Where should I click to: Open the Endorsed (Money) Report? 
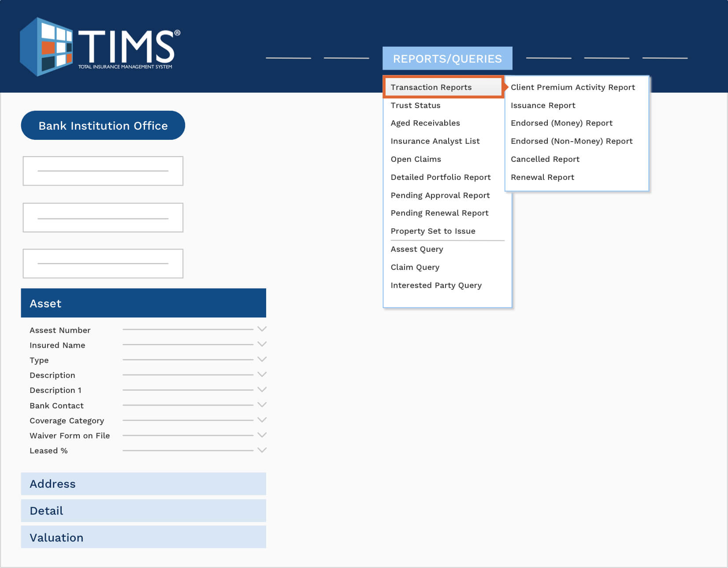point(561,123)
